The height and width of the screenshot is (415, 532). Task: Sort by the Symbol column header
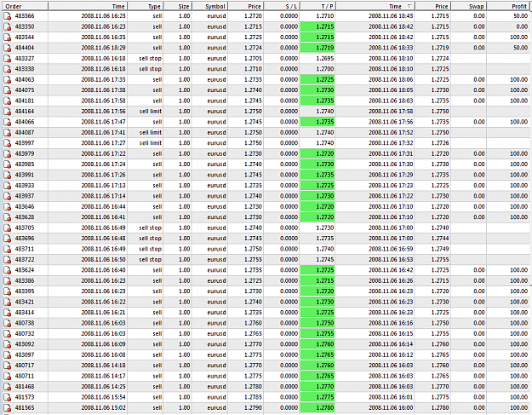pyautogui.click(x=210, y=6)
